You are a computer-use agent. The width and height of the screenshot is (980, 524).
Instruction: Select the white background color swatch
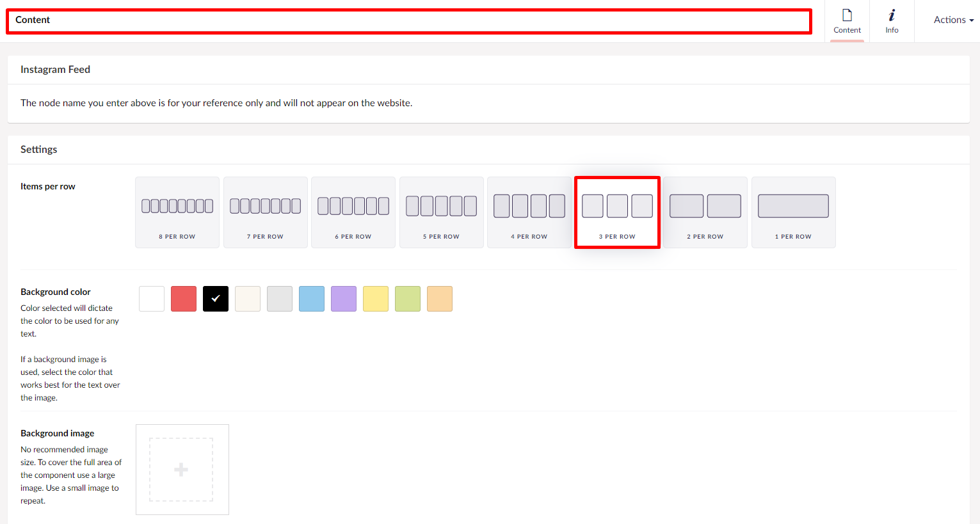[x=152, y=299]
